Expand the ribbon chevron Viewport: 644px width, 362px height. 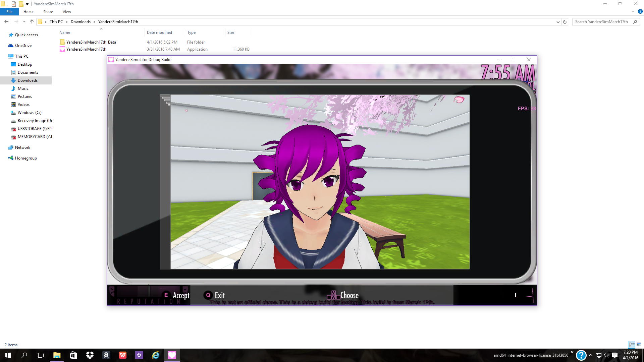point(633,11)
